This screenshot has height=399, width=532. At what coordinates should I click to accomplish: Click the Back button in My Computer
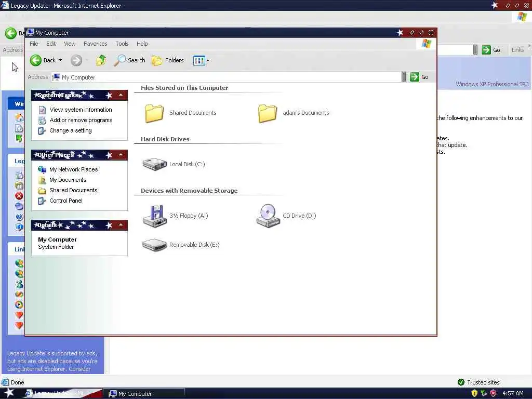click(43, 60)
